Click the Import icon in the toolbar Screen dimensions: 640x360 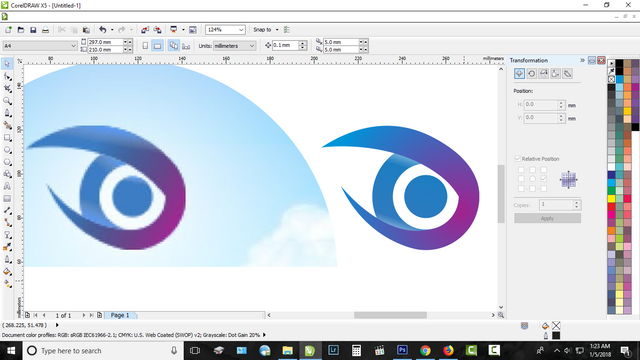click(x=145, y=30)
